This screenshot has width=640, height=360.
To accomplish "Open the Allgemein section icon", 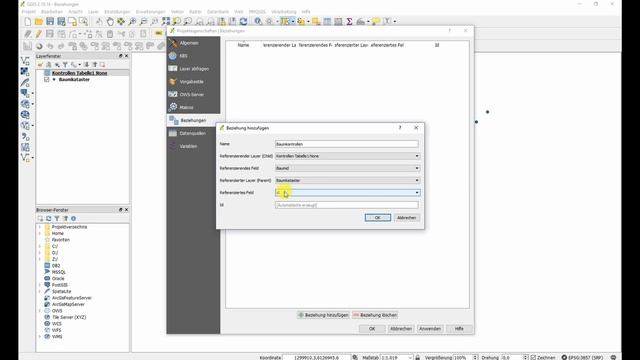I will (173, 43).
